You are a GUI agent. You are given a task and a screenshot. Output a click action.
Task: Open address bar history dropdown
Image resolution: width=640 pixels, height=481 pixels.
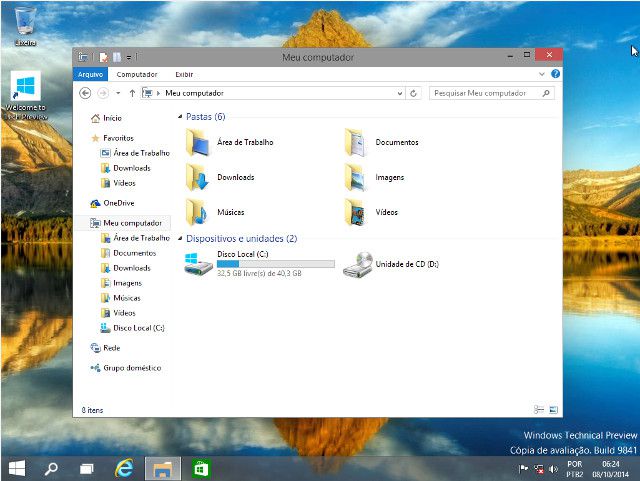pos(400,93)
